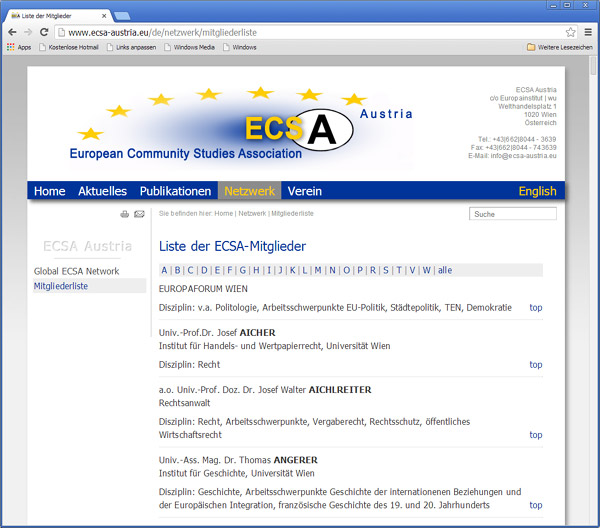Open the Aktuelles menu item

point(102,191)
